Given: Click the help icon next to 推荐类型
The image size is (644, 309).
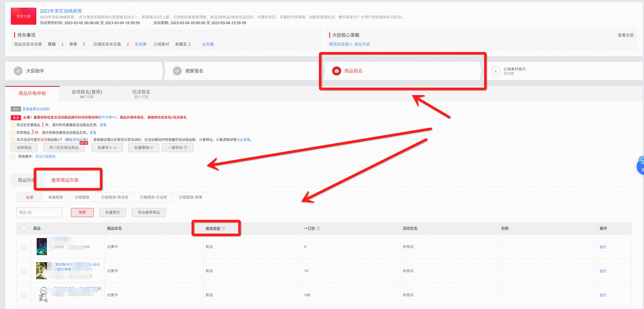Looking at the screenshot, I should coord(224,228).
